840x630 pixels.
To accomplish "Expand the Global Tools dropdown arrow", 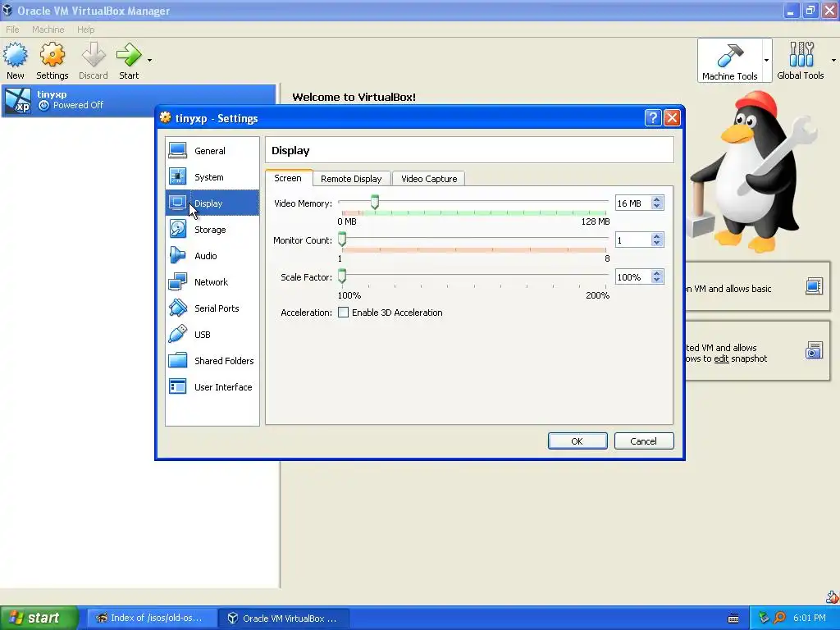I will 833,60.
